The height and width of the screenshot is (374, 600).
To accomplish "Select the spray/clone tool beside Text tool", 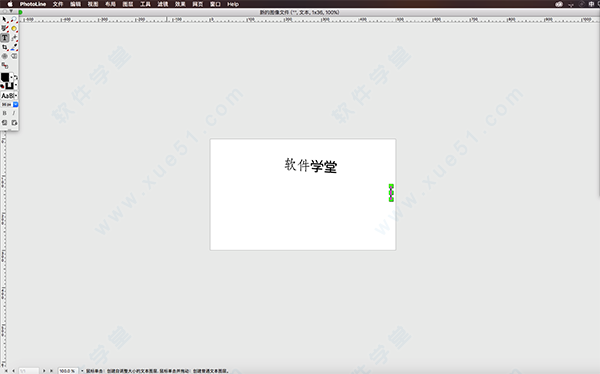I will (14, 38).
